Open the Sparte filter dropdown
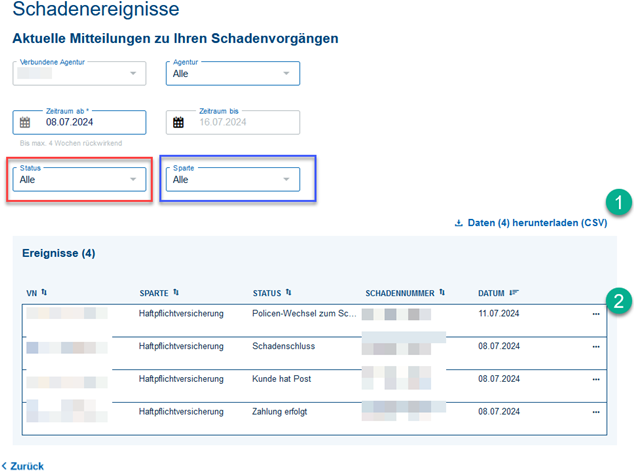634x472 pixels. click(286, 180)
